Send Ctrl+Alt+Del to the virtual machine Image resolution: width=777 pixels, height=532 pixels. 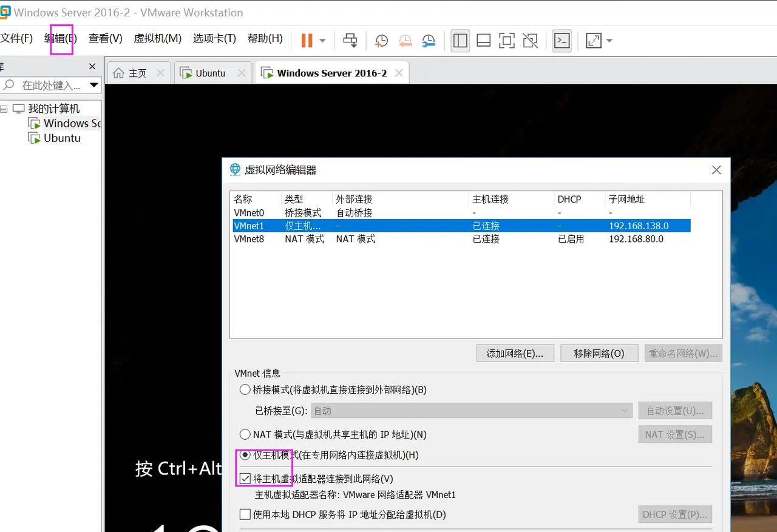(x=350, y=41)
